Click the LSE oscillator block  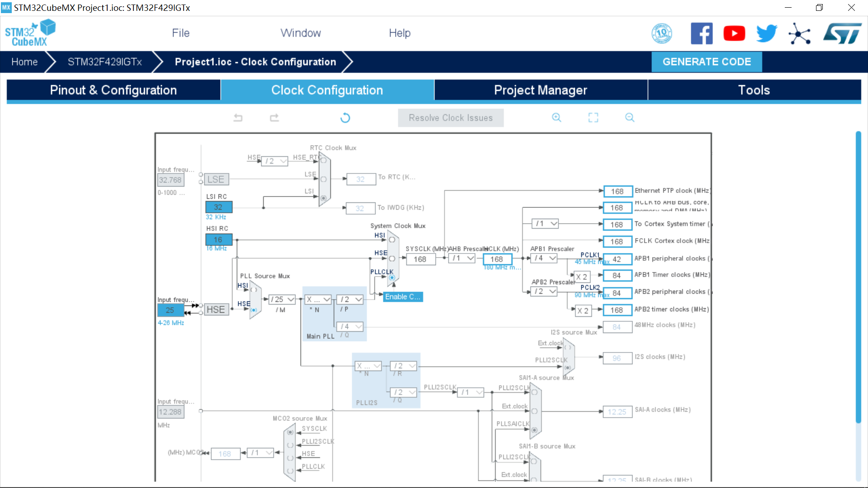coord(216,179)
